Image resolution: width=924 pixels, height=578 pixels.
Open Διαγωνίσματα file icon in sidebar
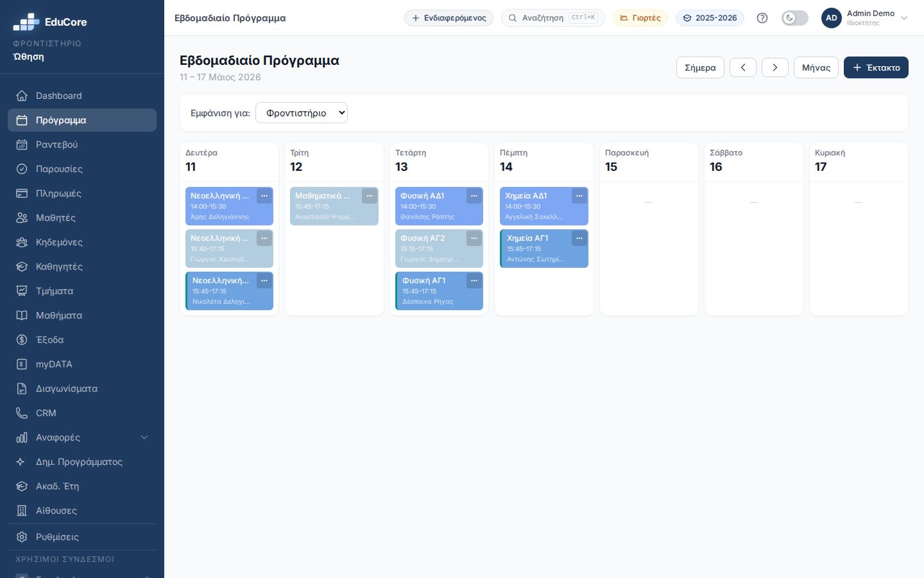click(x=22, y=389)
